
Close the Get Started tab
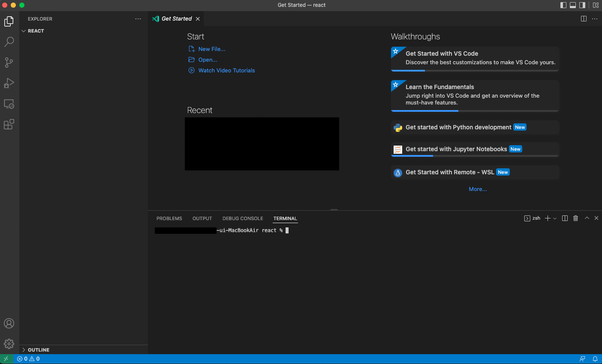point(198,19)
